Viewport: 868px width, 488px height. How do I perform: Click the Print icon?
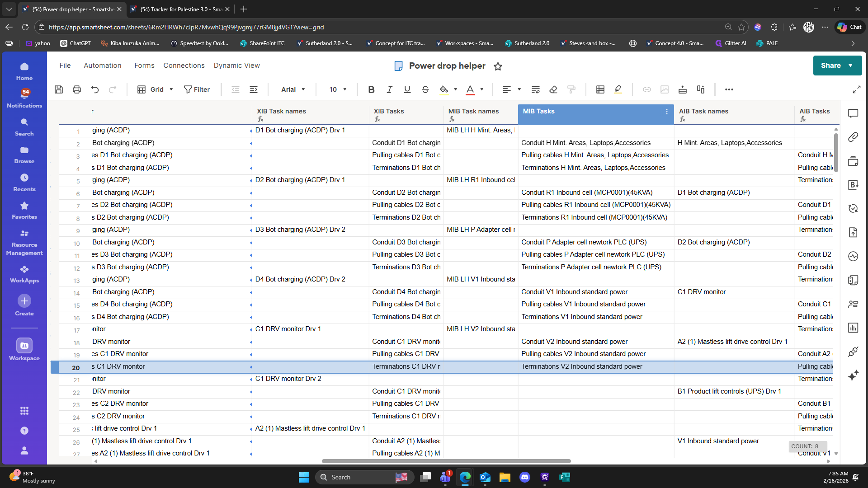(77, 89)
